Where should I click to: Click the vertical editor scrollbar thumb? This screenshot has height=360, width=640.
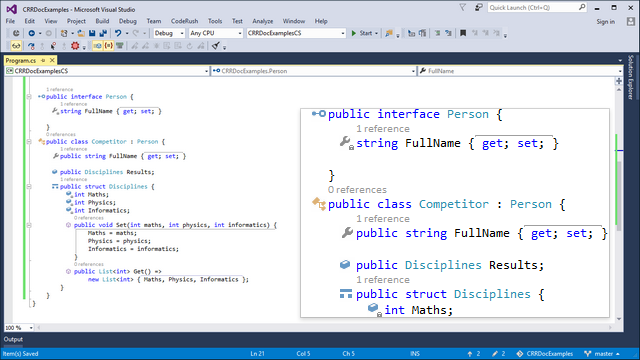coord(619,196)
